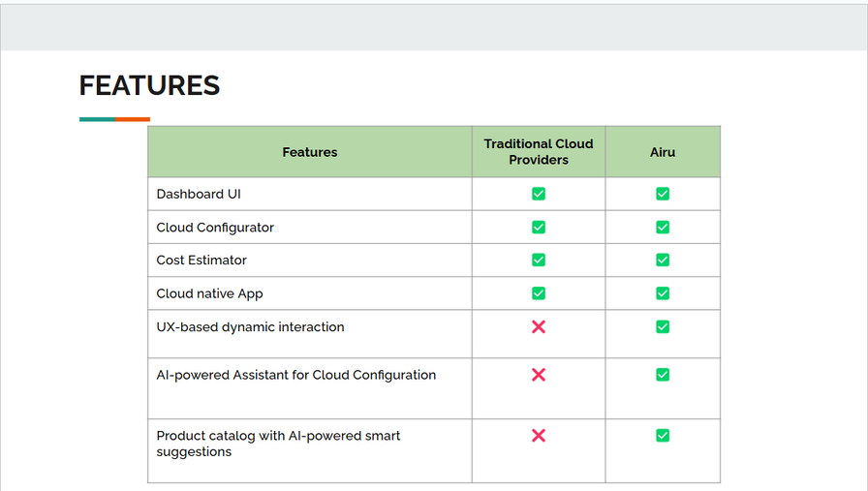The height and width of the screenshot is (491, 868).
Task: Click the Airu checkmark for Dashboard UI
Action: (663, 194)
